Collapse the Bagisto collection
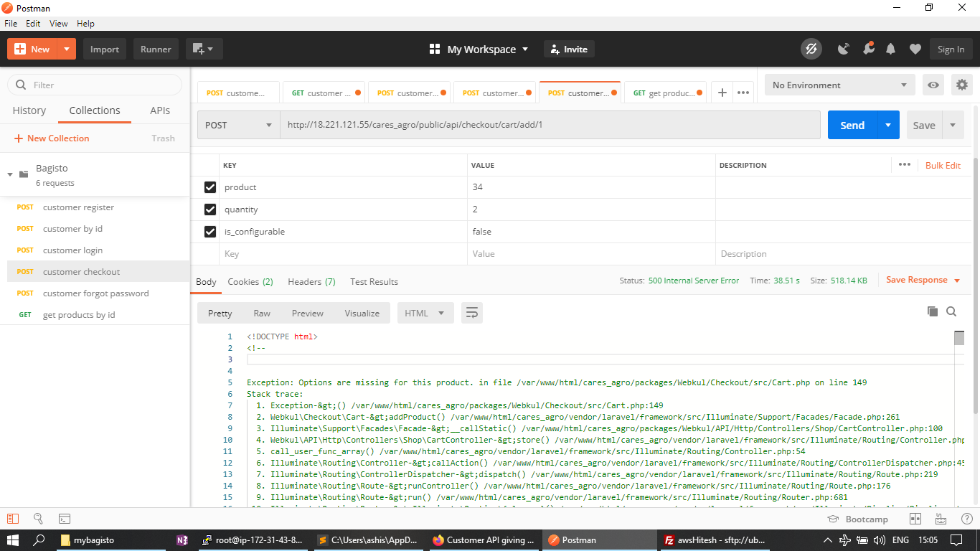 click(10, 174)
